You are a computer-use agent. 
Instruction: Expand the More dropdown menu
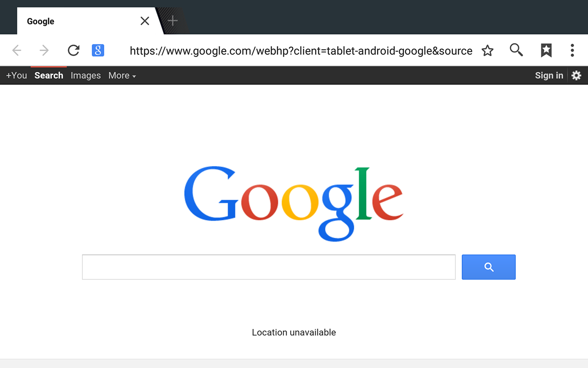122,75
